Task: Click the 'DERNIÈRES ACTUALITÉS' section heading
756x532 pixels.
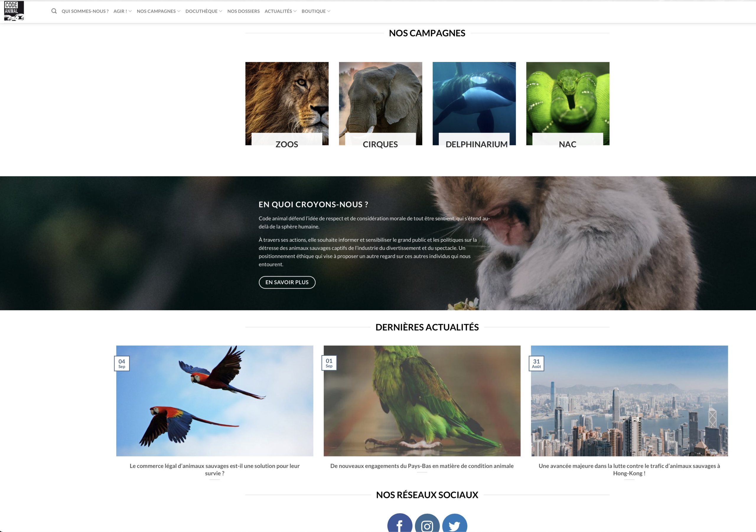Action: 427,327
